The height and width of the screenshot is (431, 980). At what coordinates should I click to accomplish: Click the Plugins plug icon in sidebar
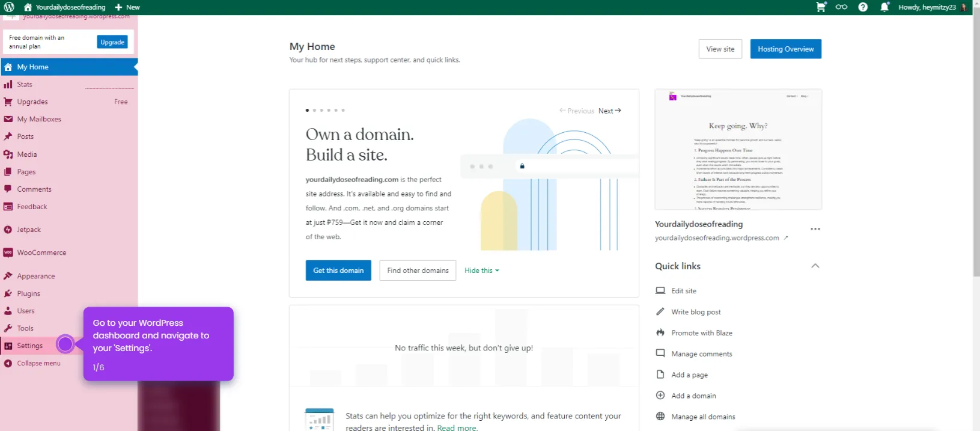tap(8, 293)
